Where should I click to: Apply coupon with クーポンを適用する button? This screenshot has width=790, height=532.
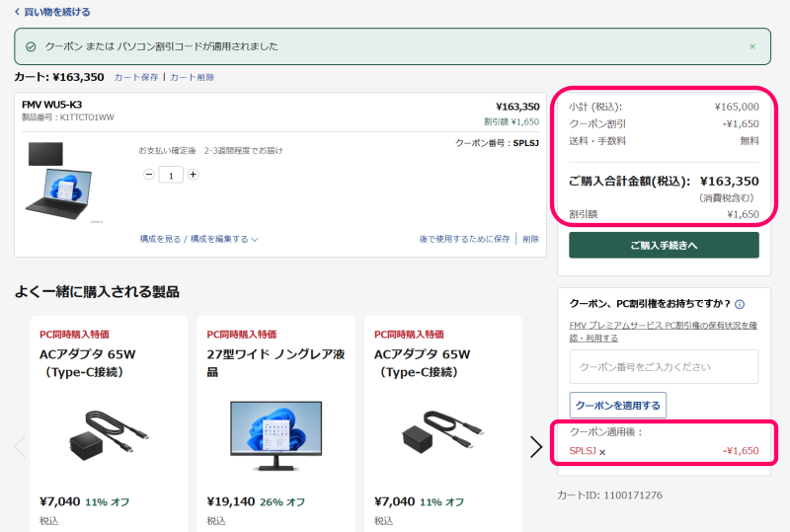[x=618, y=405]
